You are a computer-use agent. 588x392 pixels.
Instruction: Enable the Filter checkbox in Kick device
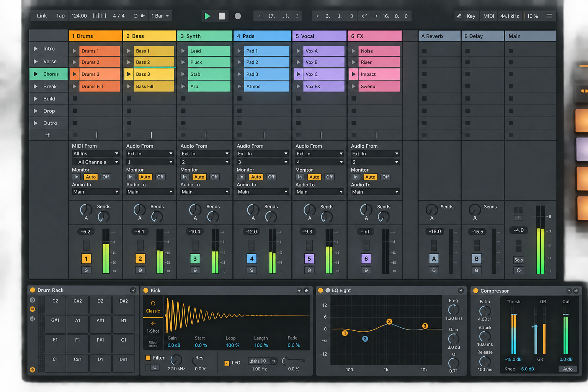pos(148,358)
